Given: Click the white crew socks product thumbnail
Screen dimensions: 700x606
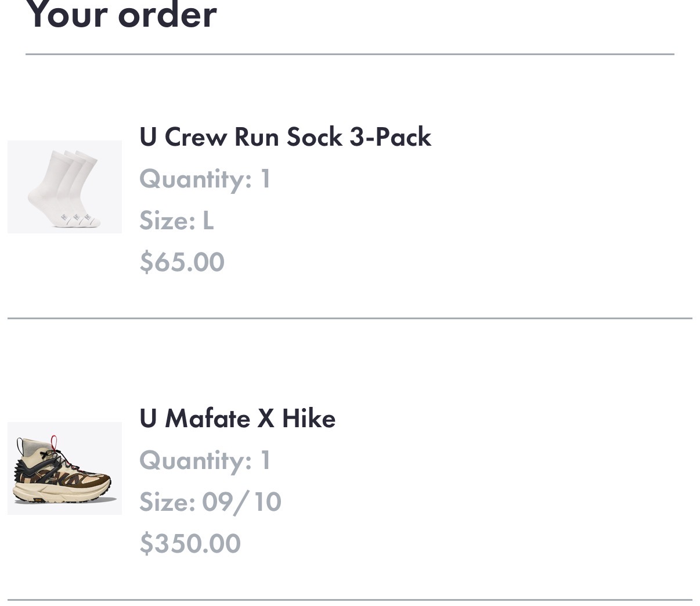Looking at the screenshot, I should pyautogui.click(x=64, y=187).
